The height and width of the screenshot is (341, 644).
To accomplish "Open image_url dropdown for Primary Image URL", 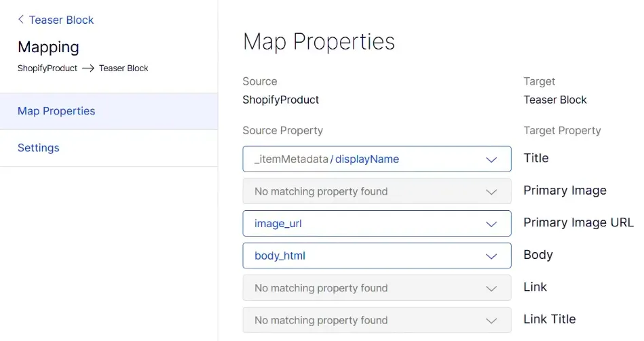I will click(377, 223).
